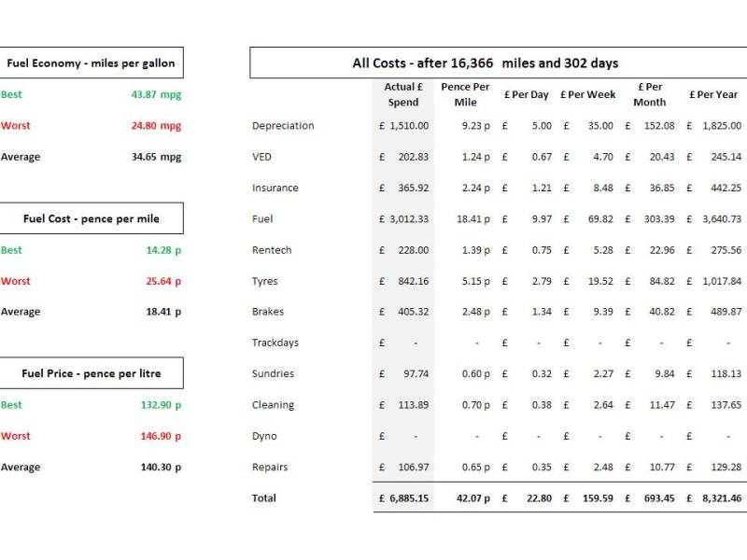Click the Tyres row label
747x560 pixels.
[x=265, y=281]
